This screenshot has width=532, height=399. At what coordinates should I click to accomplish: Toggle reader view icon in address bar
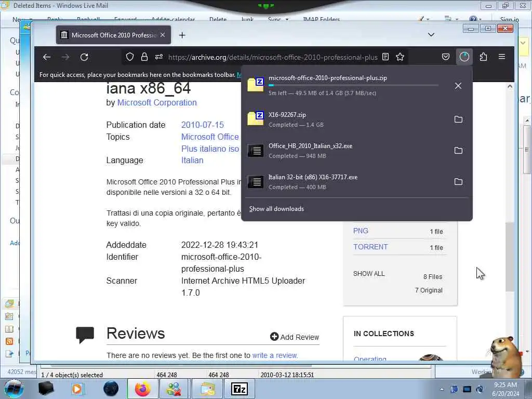pyautogui.click(x=385, y=57)
